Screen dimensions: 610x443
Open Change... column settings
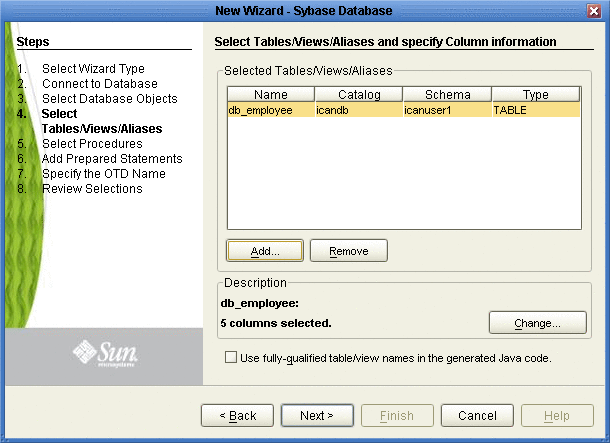click(538, 322)
